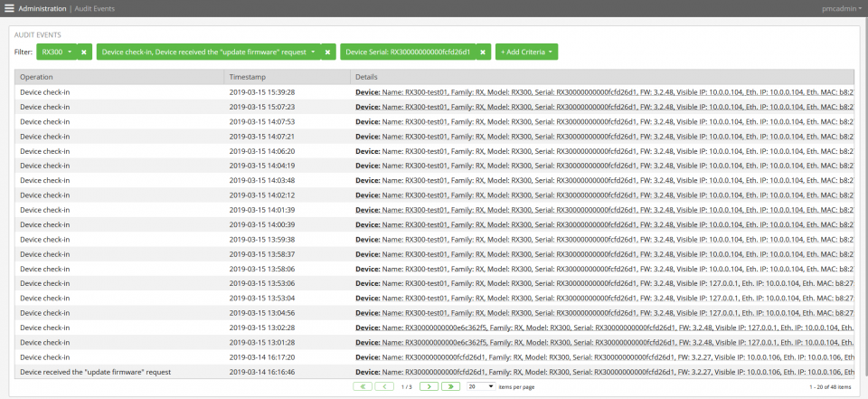Screen dimensions: 868x399
Task: Remove the Device Serial filter
Action: (484, 52)
